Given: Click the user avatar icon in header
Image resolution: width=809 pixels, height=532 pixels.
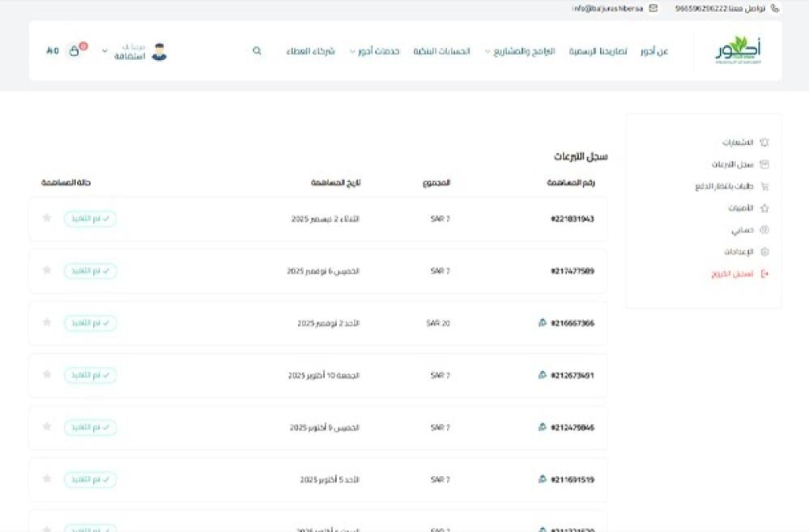Looking at the screenshot, I should (159, 52).
